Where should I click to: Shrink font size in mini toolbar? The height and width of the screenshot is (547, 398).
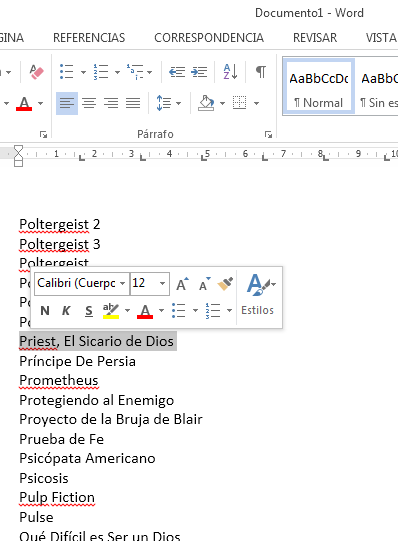(x=205, y=284)
